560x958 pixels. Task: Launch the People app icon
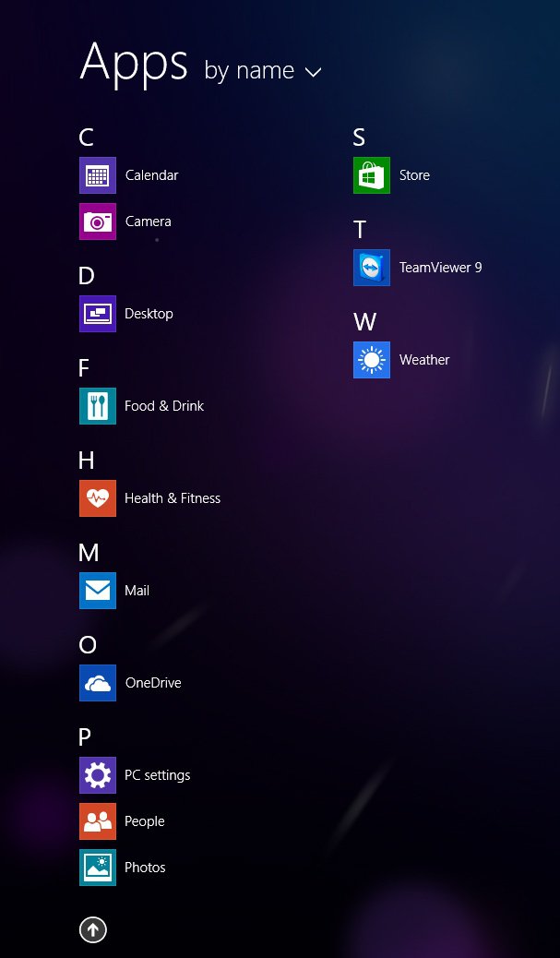(x=98, y=821)
